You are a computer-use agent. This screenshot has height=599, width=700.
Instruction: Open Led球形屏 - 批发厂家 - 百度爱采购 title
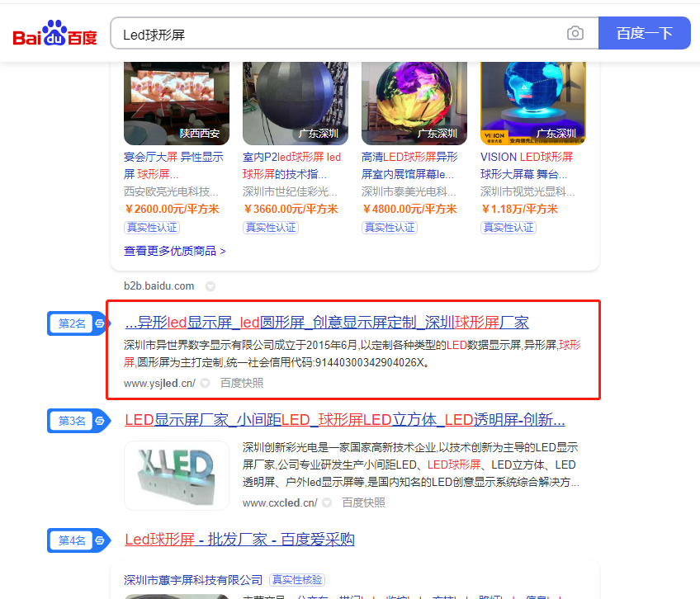(239, 540)
